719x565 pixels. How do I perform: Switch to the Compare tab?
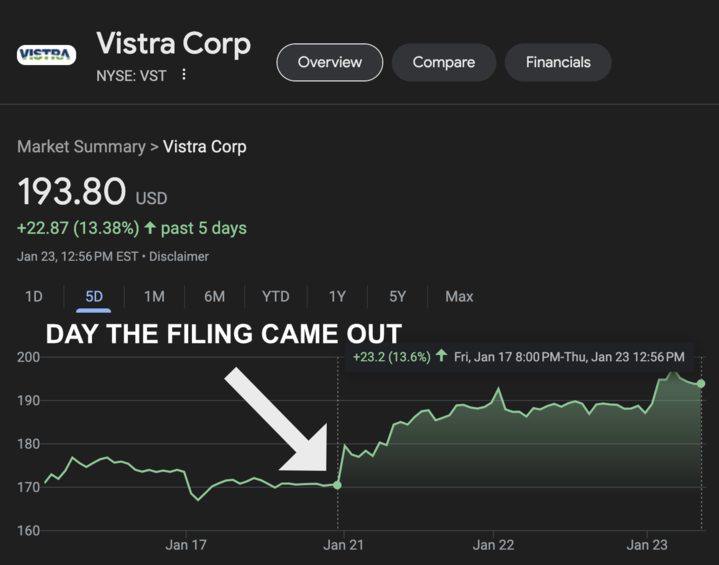coord(443,62)
